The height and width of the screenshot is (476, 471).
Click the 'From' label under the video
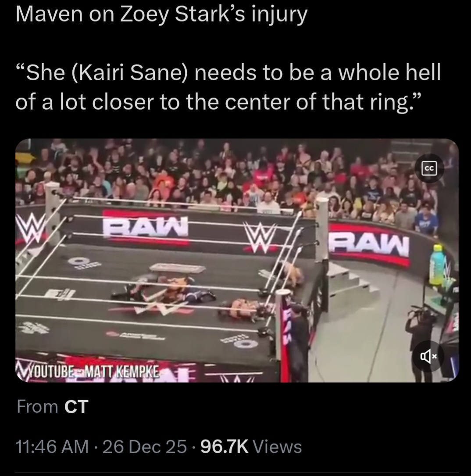pos(37,407)
